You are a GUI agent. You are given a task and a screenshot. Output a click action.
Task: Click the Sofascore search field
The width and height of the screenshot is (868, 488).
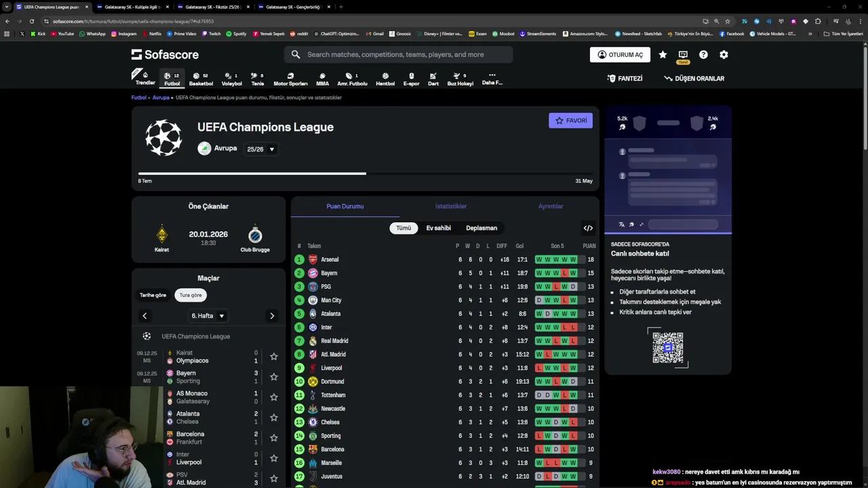tap(398, 55)
